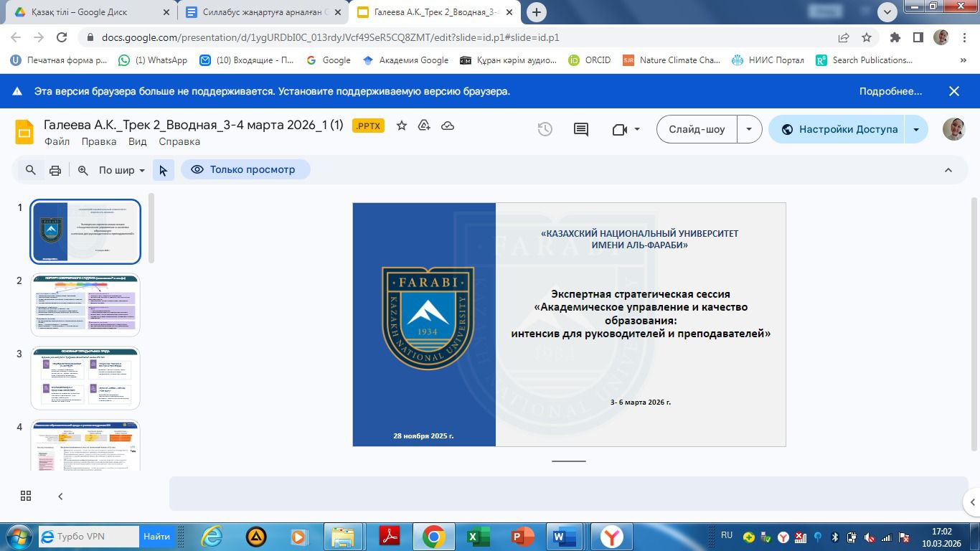The image size is (980, 551).
Task: Open version history clock icon
Action: coord(545,129)
